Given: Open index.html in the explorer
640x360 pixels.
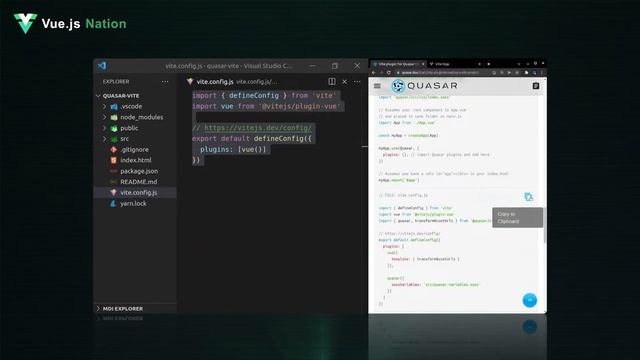Looking at the screenshot, I should 136,160.
